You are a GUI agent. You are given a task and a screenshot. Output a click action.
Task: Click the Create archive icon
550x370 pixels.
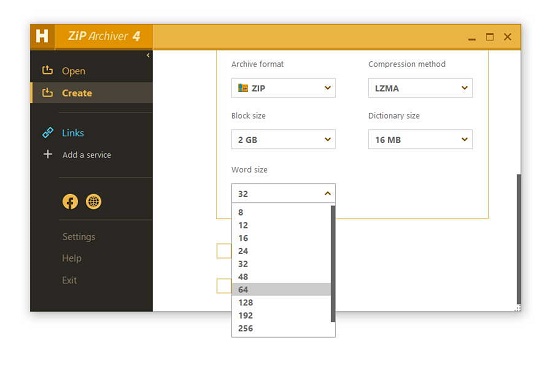(47, 93)
